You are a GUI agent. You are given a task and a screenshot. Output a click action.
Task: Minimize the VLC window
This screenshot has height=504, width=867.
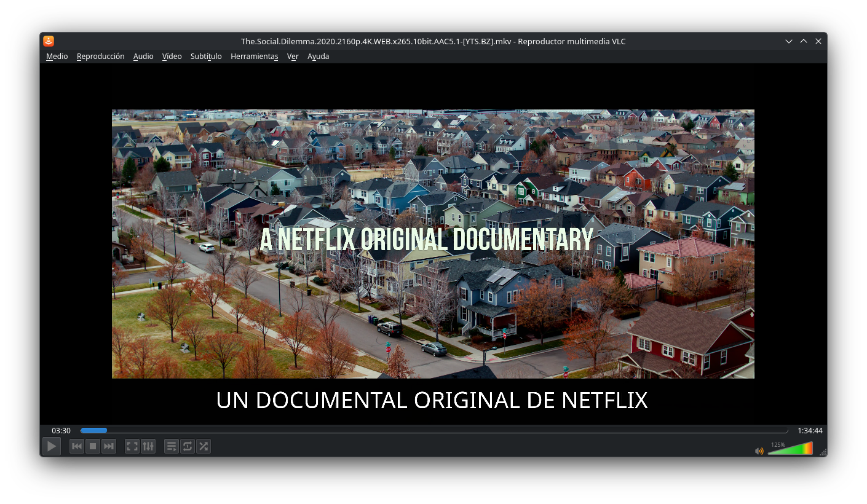coord(789,41)
